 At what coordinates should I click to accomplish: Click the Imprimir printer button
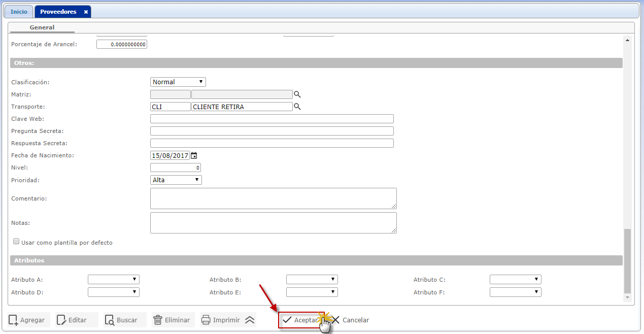click(x=221, y=320)
